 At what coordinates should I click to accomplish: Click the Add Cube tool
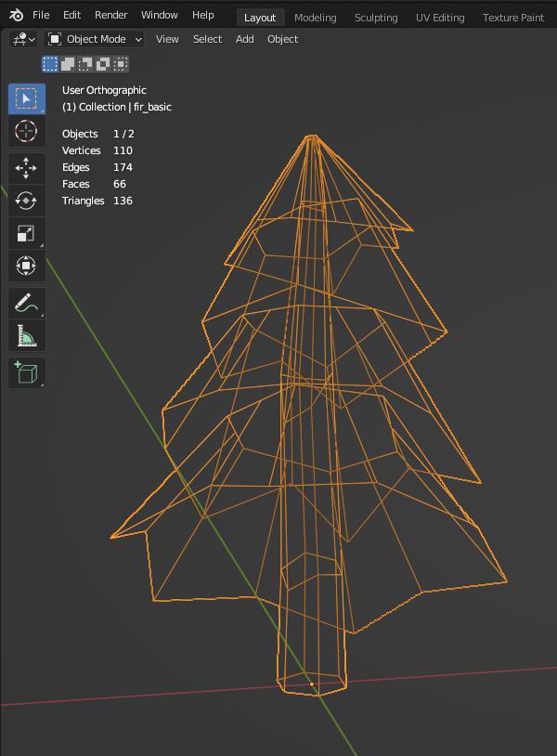(26, 372)
